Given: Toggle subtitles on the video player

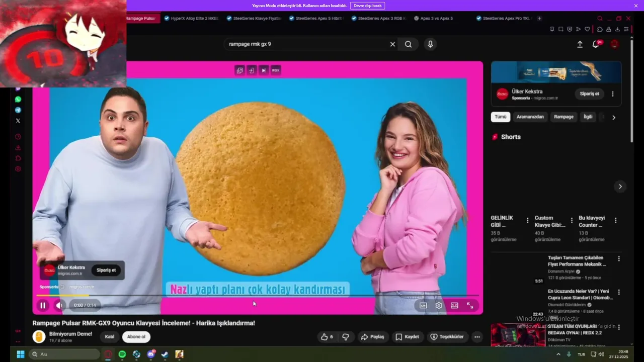Looking at the screenshot, I should tap(423, 305).
